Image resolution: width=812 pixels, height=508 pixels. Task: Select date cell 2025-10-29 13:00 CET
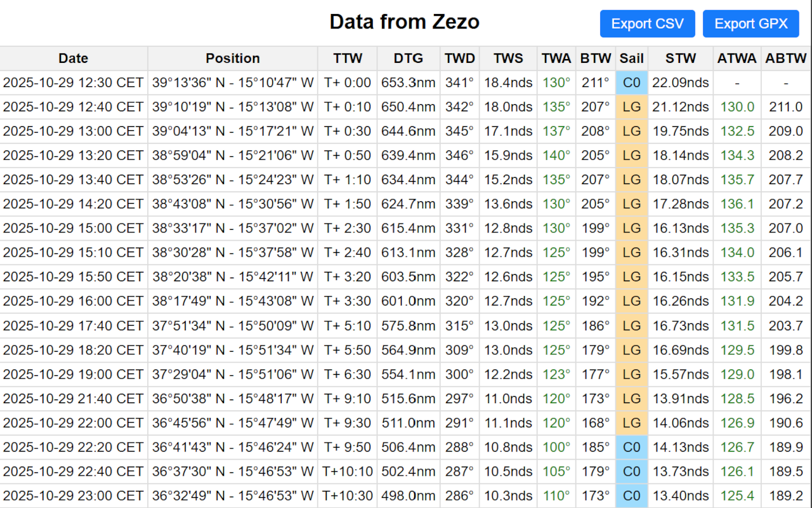(x=74, y=131)
